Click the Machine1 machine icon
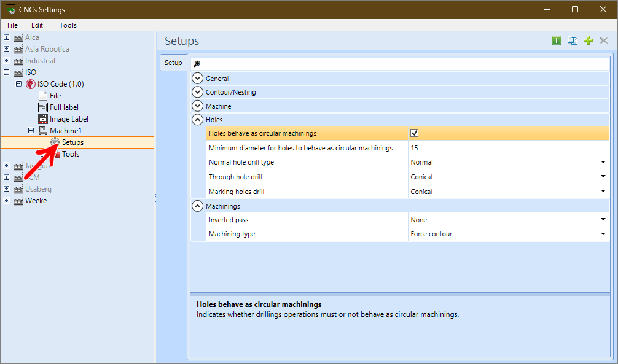This screenshot has width=618, height=364. tap(42, 130)
